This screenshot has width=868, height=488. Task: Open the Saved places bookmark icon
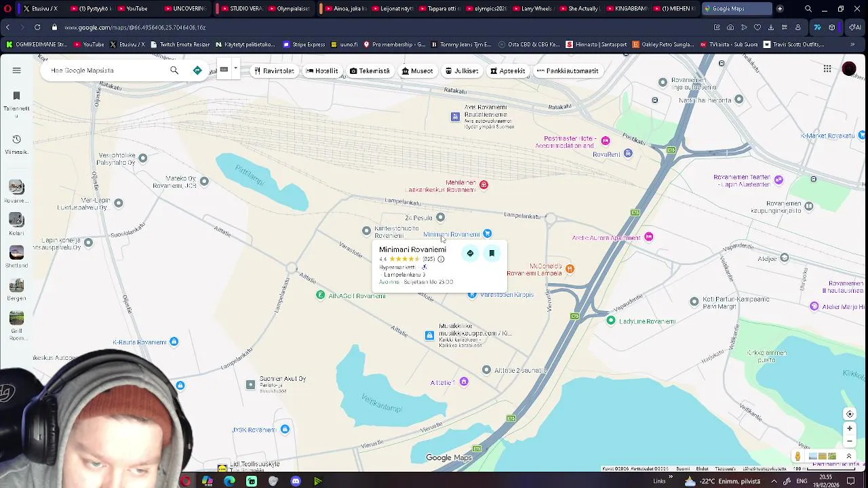pyautogui.click(x=17, y=96)
